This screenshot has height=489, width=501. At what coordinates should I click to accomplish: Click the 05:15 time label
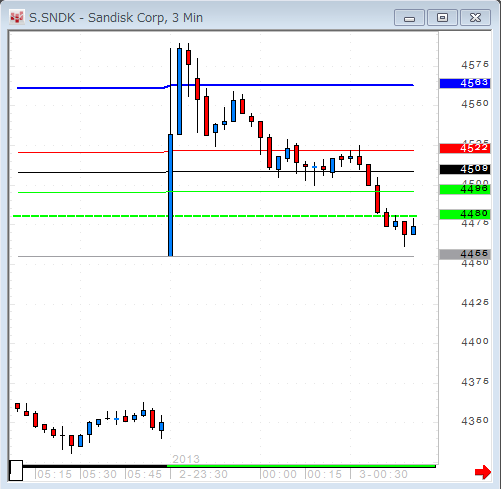point(54,474)
